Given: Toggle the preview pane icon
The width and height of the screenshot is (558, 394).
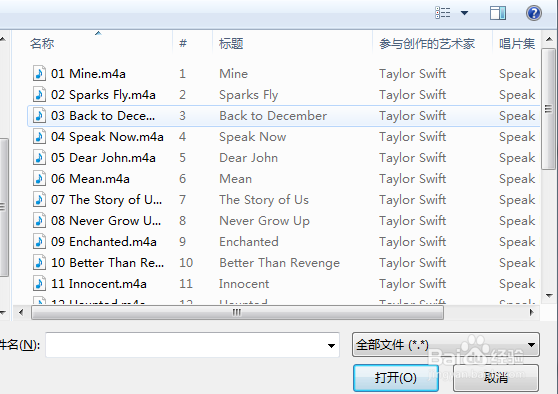Looking at the screenshot, I should [498, 13].
